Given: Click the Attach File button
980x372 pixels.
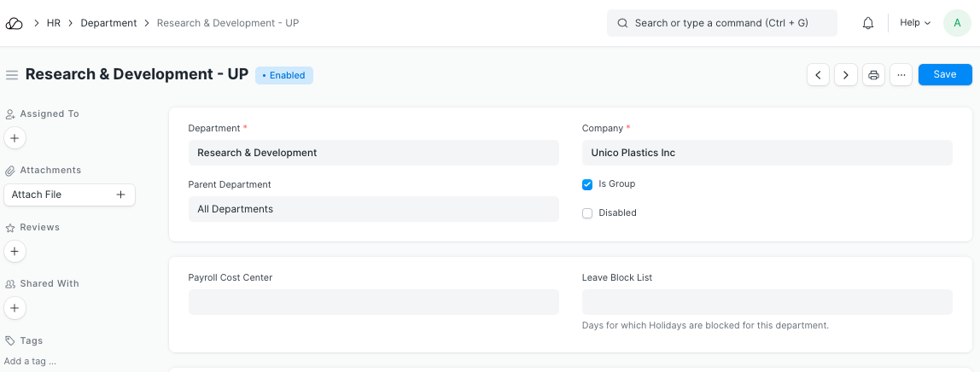Looking at the screenshot, I should point(69,195).
